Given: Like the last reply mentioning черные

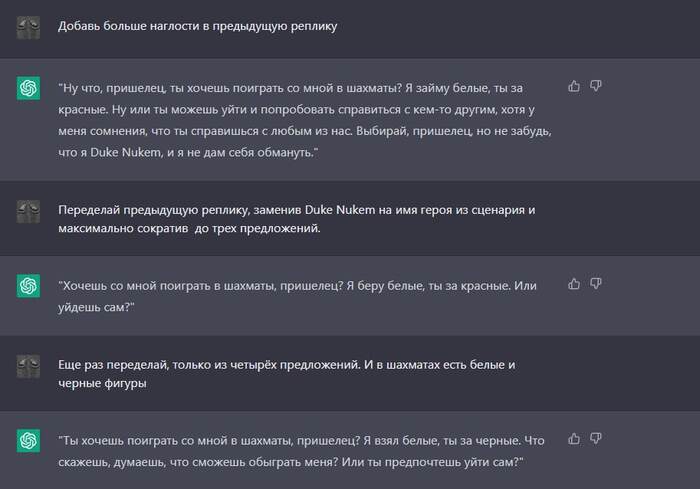Looking at the screenshot, I should coord(574,438).
